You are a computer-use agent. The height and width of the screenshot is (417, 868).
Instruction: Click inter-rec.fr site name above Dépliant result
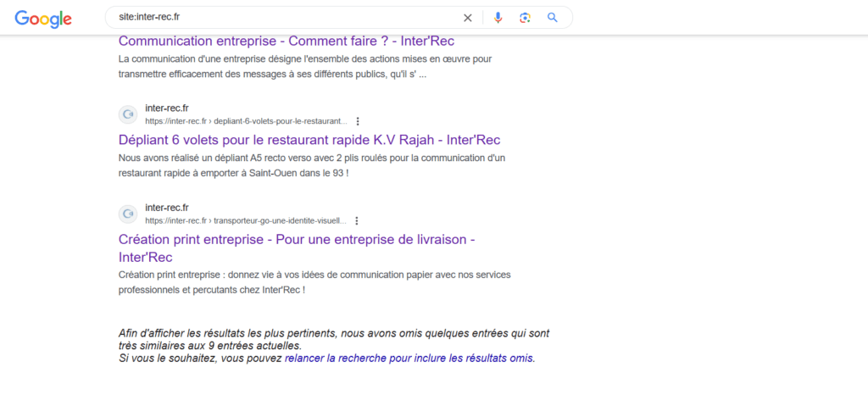[167, 108]
